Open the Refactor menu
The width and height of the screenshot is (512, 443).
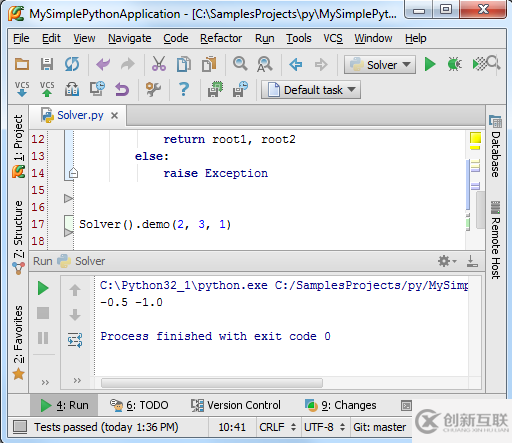221,38
